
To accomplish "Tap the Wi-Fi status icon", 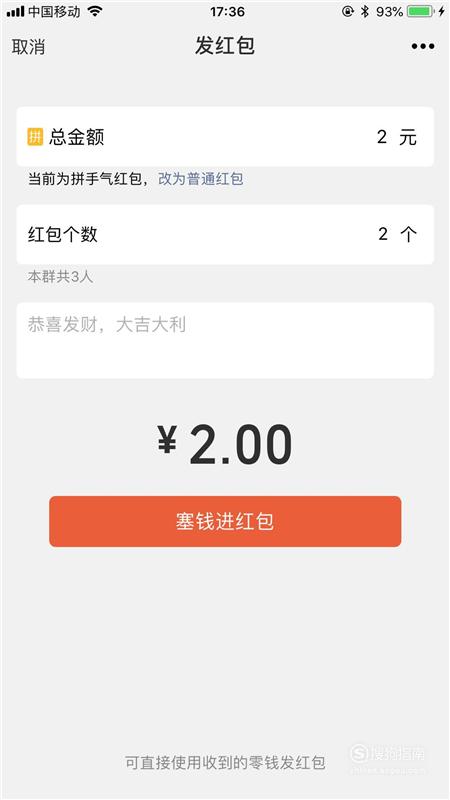I will [x=95, y=11].
